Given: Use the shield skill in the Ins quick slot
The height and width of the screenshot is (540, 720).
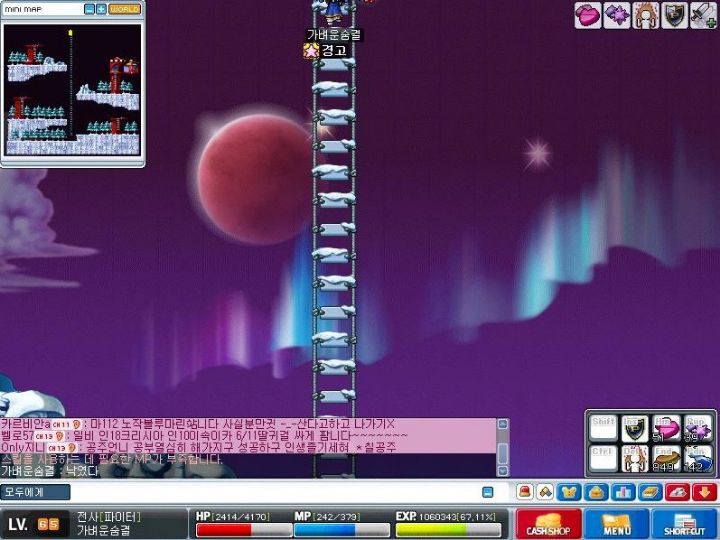Looking at the screenshot, I should coord(635,428).
